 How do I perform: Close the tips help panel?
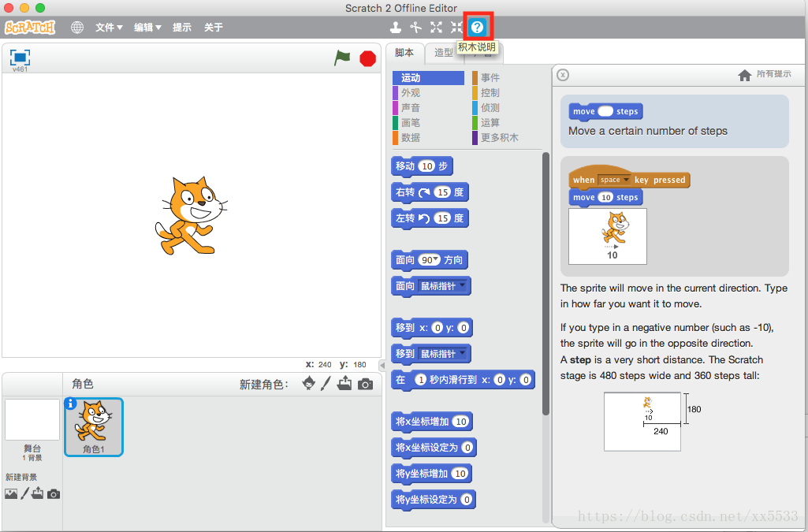pyautogui.click(x=563, y=75)
